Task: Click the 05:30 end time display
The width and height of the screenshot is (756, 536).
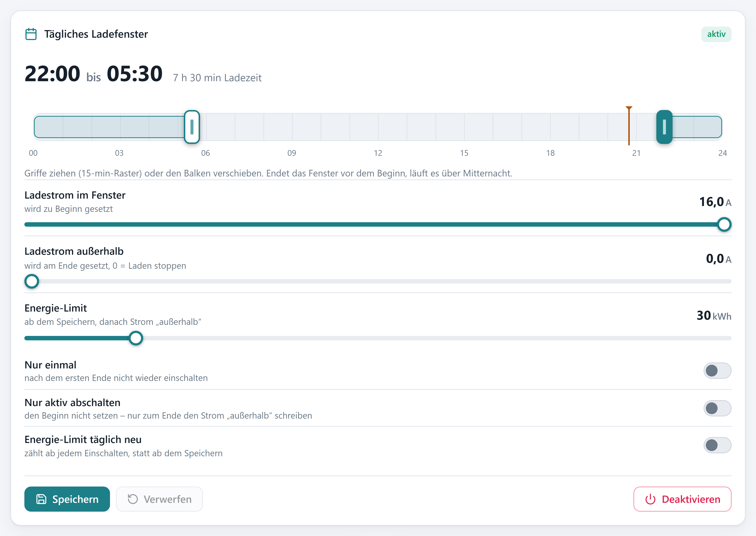Action: (135, 74)
